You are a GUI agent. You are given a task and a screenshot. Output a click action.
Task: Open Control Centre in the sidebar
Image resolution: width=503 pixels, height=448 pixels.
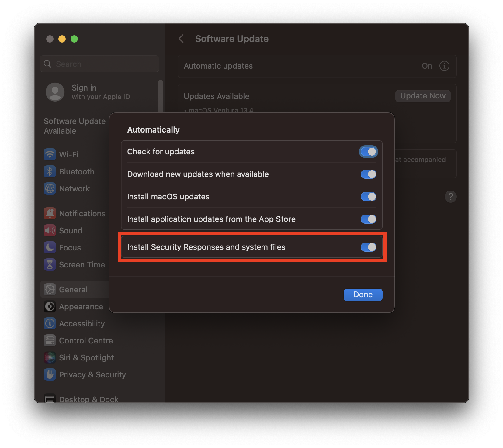[x=86, y=340]
